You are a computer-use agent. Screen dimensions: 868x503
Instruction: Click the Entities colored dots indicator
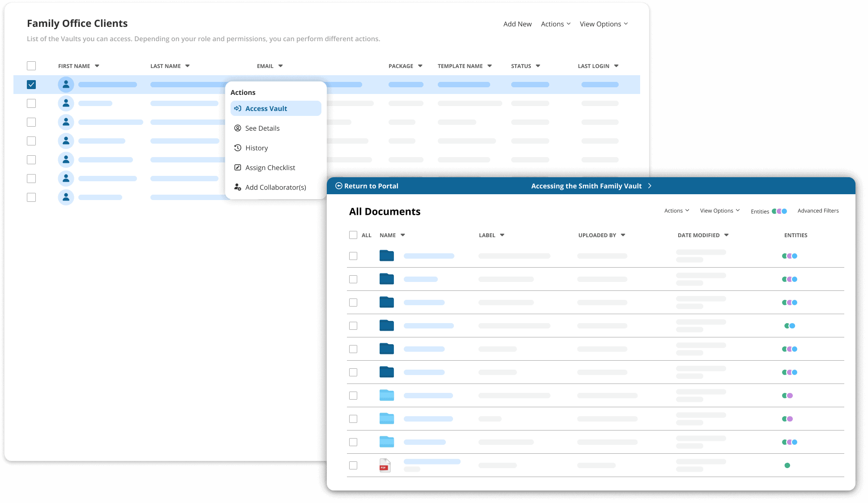779,211
